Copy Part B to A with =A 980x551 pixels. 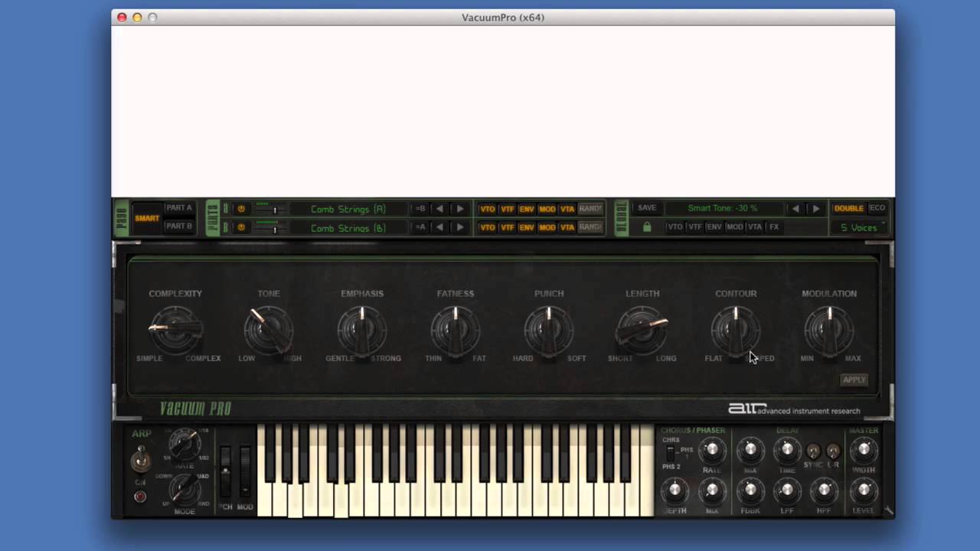[420, 227]
